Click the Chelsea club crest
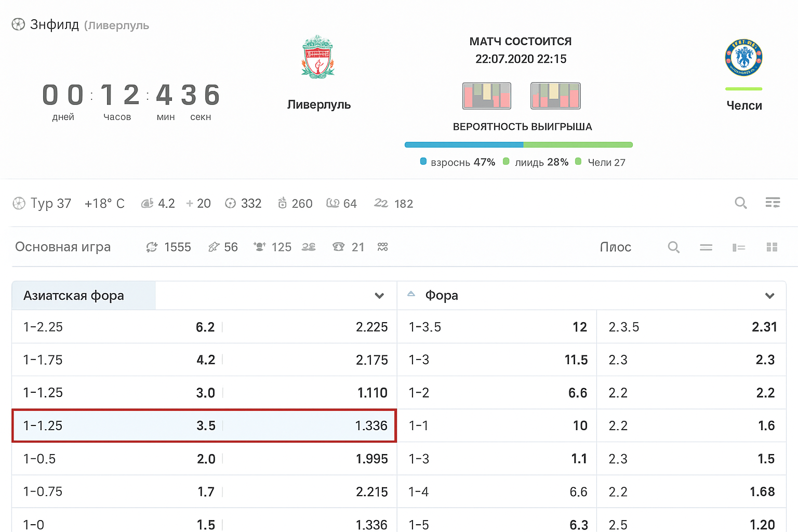 (743, 58)
